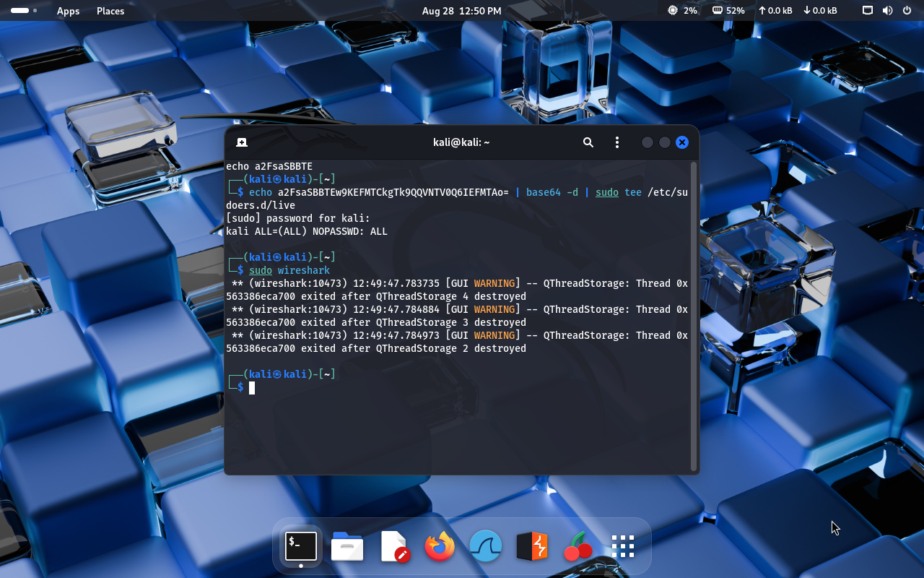
Task: Click the 'QThreadStorage 3 destroyed' line
Action: click(376, 322)
